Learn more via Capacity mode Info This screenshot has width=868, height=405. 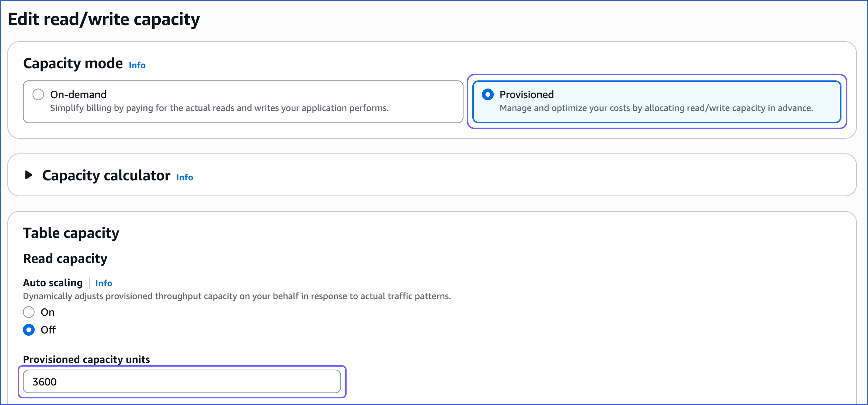click(136, 65)
